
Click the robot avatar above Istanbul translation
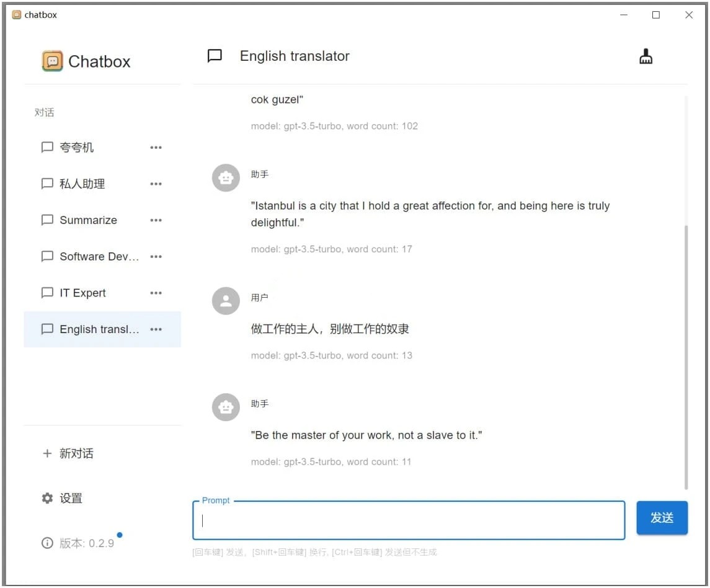[226, 179]
